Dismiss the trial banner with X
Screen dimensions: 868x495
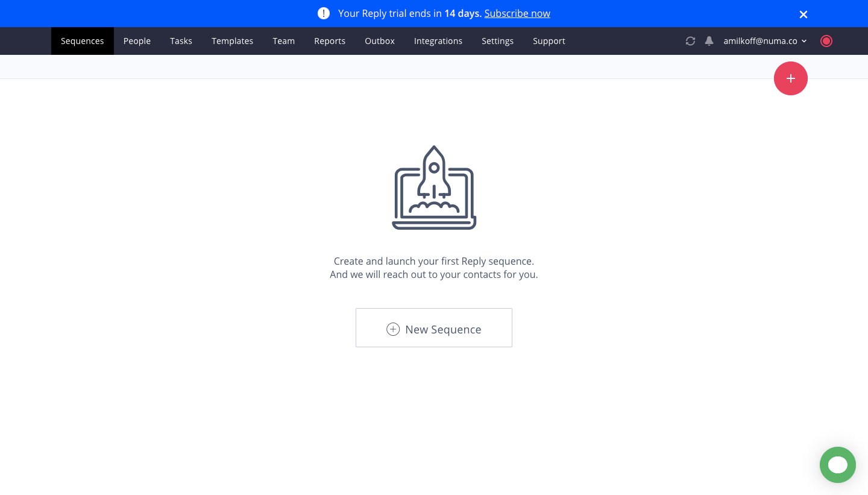(804, 14)
